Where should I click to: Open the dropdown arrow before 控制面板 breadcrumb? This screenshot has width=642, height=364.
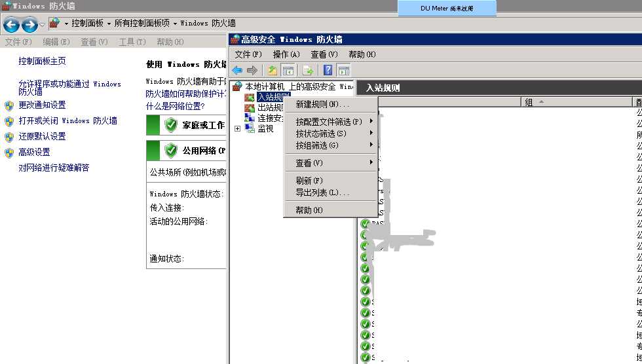[x=66, y=24]
